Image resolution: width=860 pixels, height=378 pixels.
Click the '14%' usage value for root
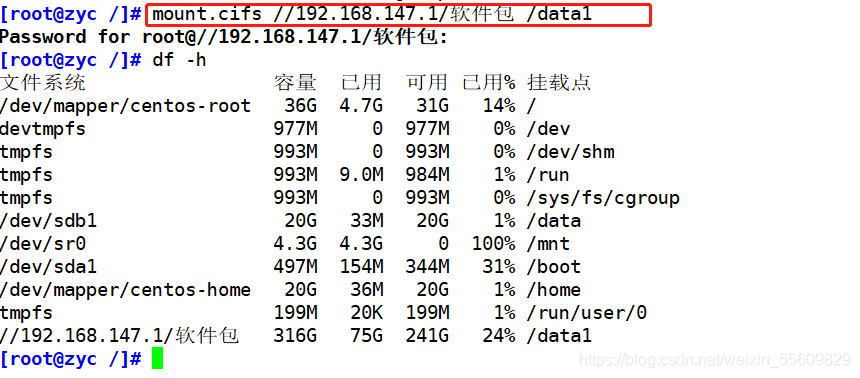[x=499, y=106]
